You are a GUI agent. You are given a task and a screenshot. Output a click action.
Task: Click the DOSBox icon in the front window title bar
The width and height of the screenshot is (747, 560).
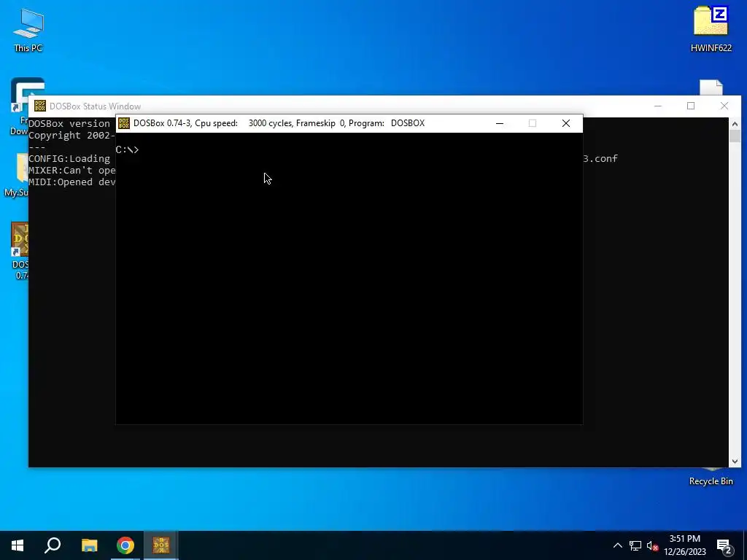[x=124, y=123]
